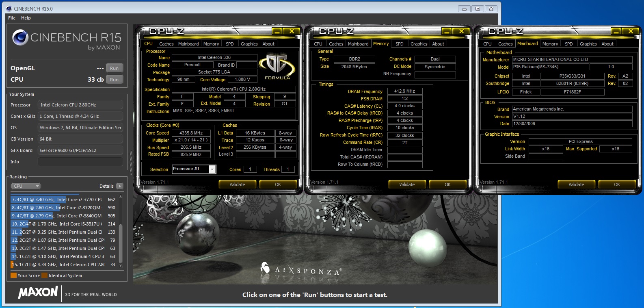Select ranking entry Core i7-3770 score 662
This screenshot has height=308, width=644.
64,200
